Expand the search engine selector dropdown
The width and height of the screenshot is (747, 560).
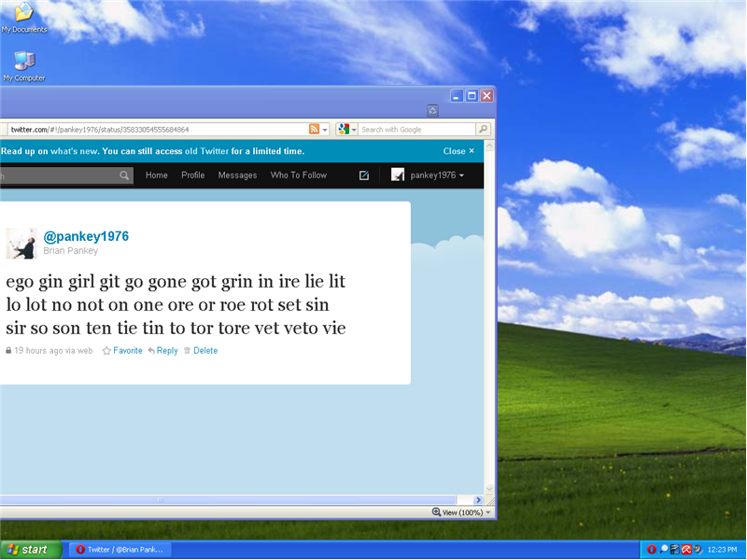tap(354, 130)
